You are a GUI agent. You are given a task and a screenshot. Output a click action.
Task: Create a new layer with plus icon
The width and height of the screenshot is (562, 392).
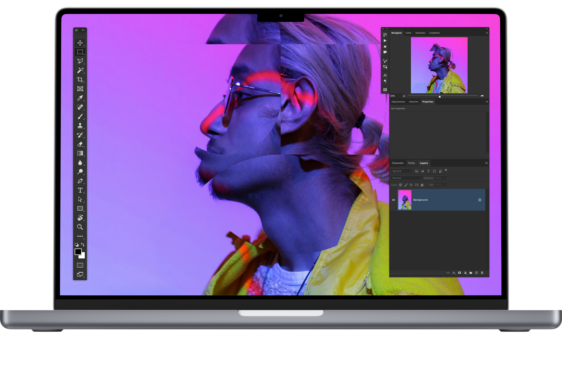(x=476, y=273)
